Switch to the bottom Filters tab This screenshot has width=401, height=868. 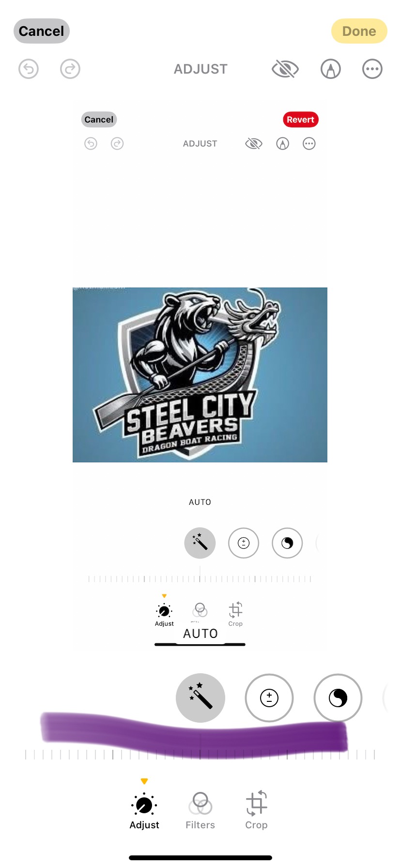(x=200, y=811)
